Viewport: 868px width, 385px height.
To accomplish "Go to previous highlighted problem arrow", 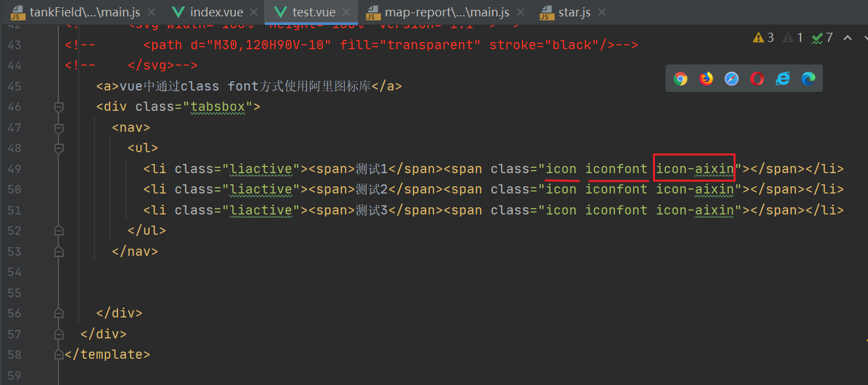I will (847, 38).
